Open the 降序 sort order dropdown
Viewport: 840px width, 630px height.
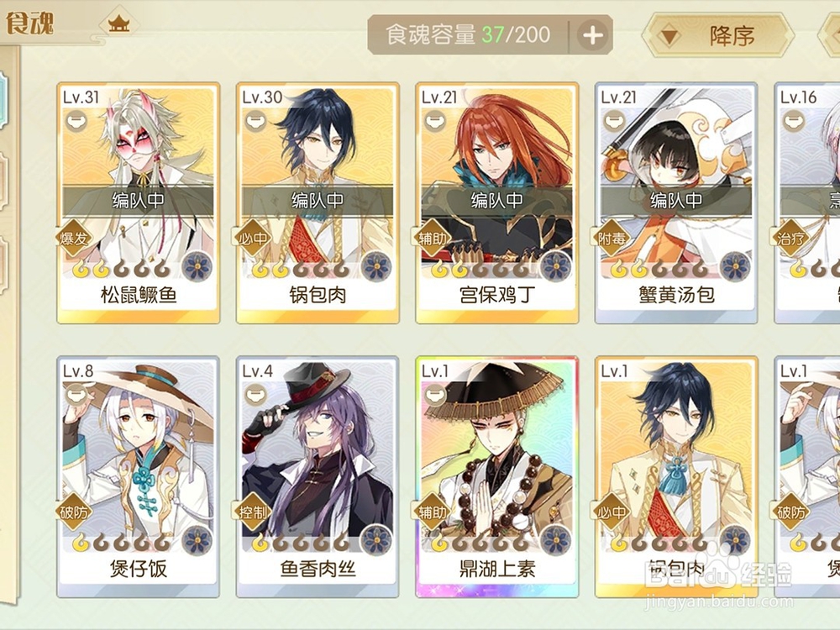[x=718, y=36]
